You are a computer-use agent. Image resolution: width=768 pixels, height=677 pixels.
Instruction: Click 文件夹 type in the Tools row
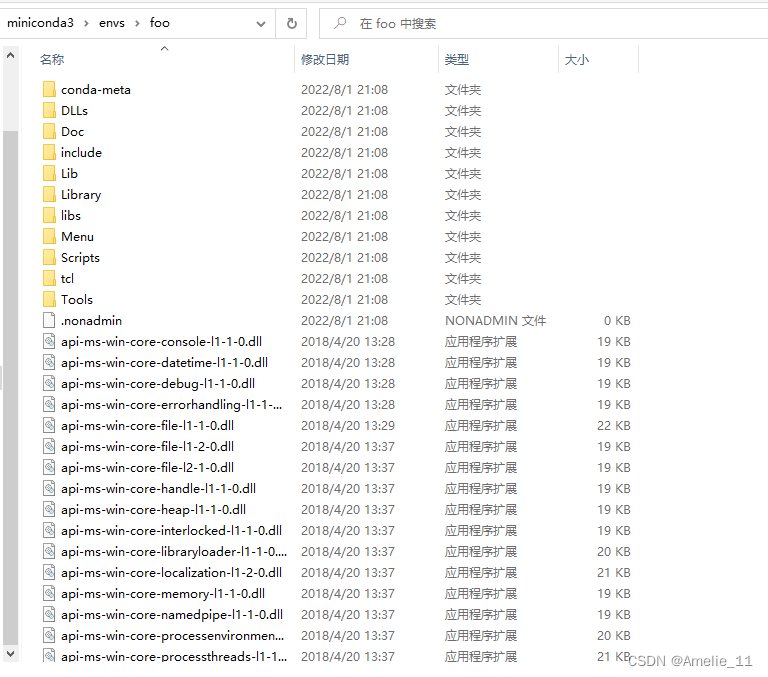click(x=463, y=300)
